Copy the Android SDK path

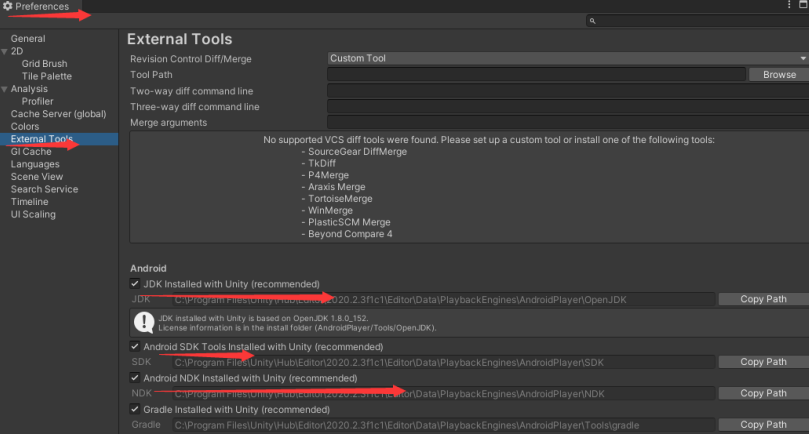tap(763, 362)
